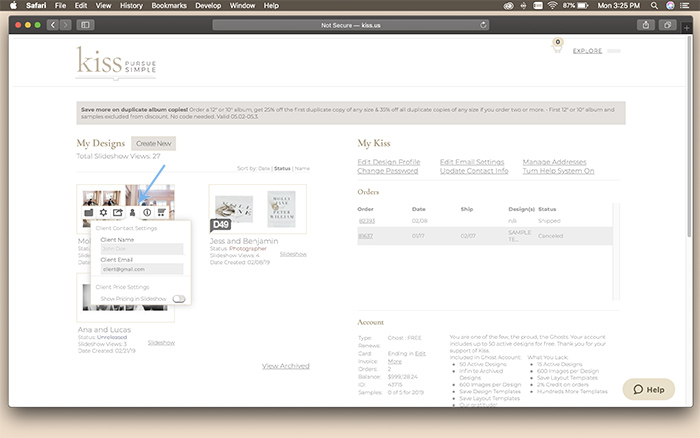Open the Creative Cloud menu bar icon
The width and height of the screenshot is (700, 438).
(x=508, y=5)
